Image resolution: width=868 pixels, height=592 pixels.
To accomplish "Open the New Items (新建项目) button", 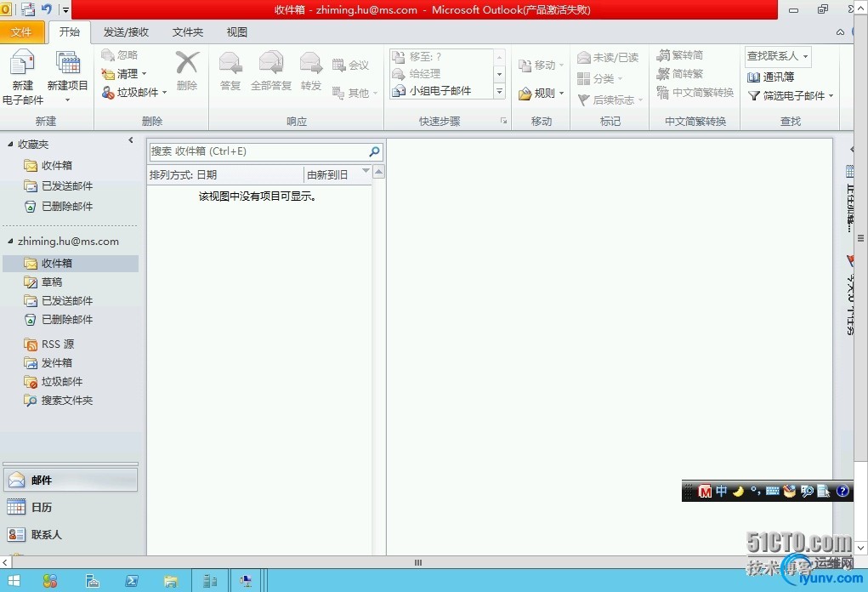I will (x=67, y=77).
